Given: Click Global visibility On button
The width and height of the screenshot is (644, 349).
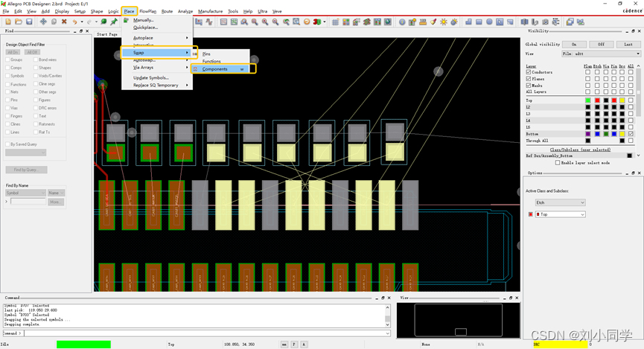Looking at the screenshot, I should coord(574,44).
